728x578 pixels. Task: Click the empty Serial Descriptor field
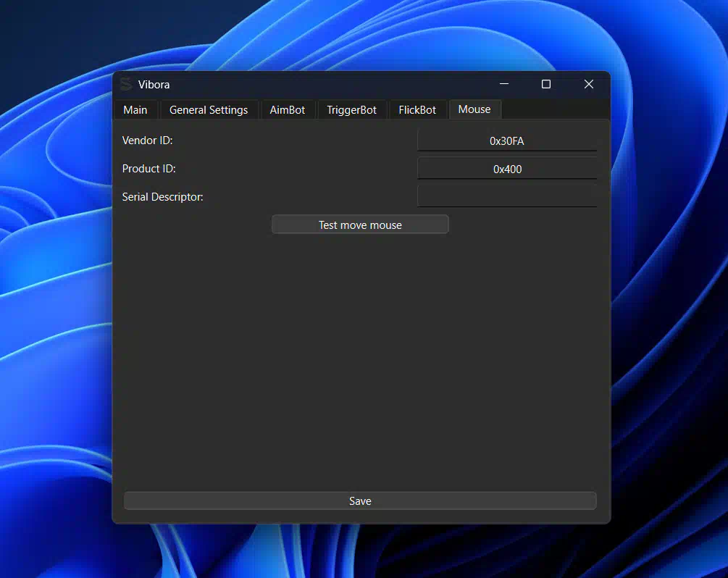click(507, 196)
